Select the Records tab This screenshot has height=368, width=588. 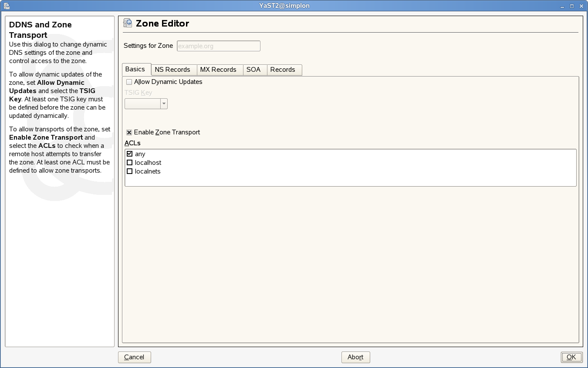click(283, 70)
